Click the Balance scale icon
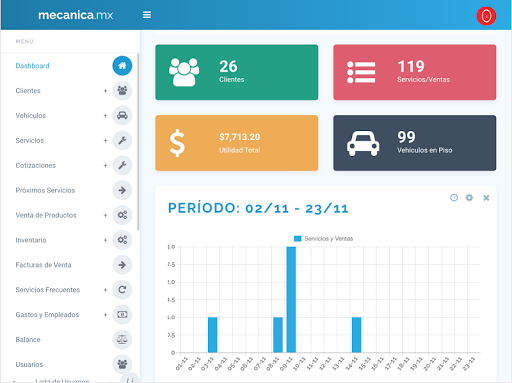The height and width of the screenshot is (383, 512). pos(122,340)
